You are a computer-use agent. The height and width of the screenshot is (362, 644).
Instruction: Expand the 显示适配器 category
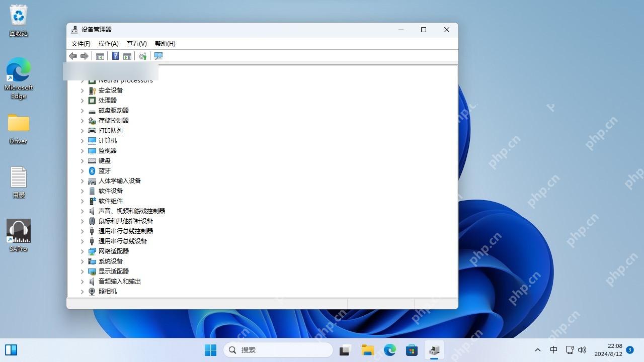82,271
